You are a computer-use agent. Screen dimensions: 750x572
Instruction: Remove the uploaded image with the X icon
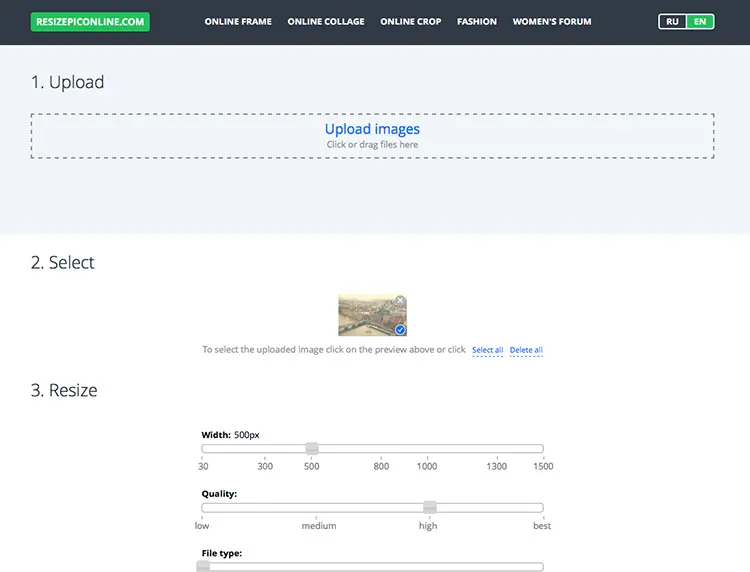(400, 300)
